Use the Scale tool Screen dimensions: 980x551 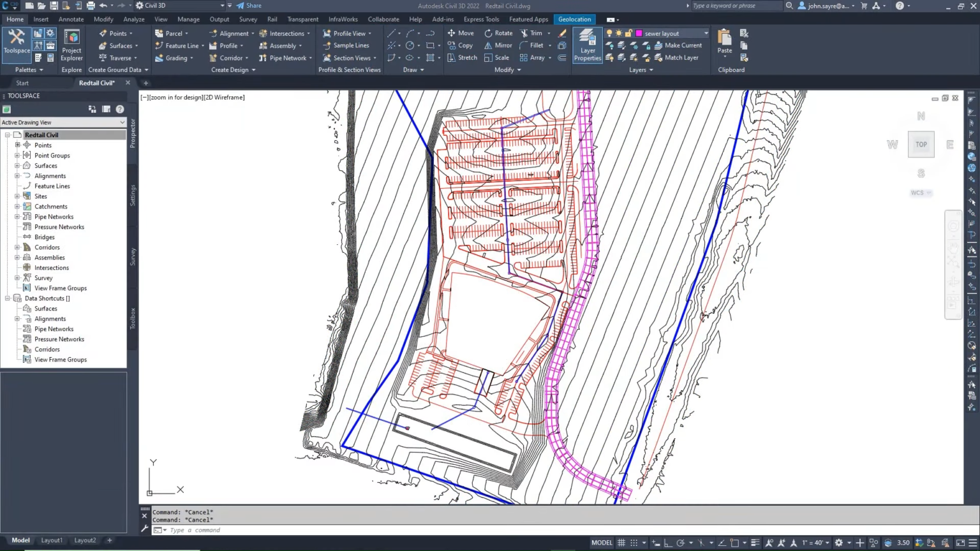496,57
